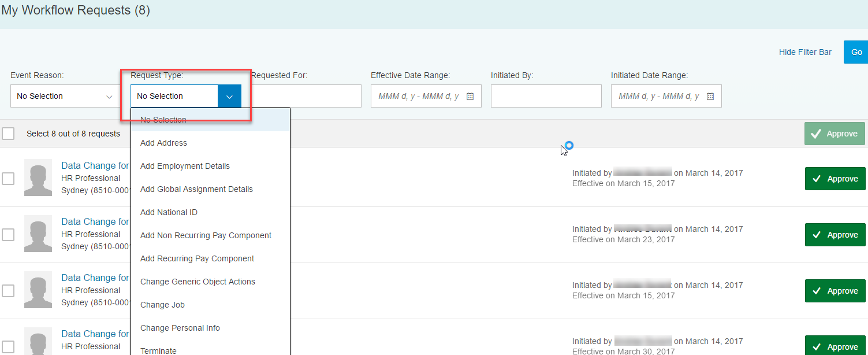This screenshot has width=868, height=355.
Task: Select Add Recurring Pay Component
Action: [211, 258]
